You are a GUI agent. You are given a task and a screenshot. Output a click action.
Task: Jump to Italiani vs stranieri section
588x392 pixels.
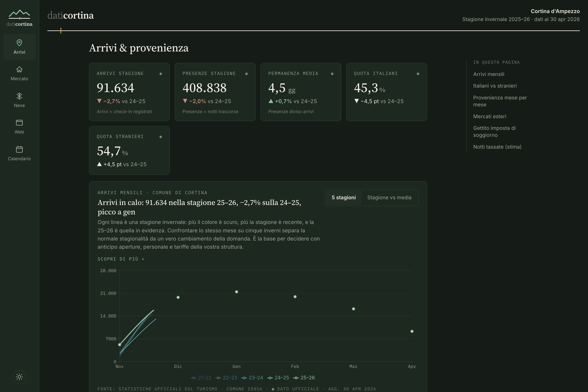495,86
